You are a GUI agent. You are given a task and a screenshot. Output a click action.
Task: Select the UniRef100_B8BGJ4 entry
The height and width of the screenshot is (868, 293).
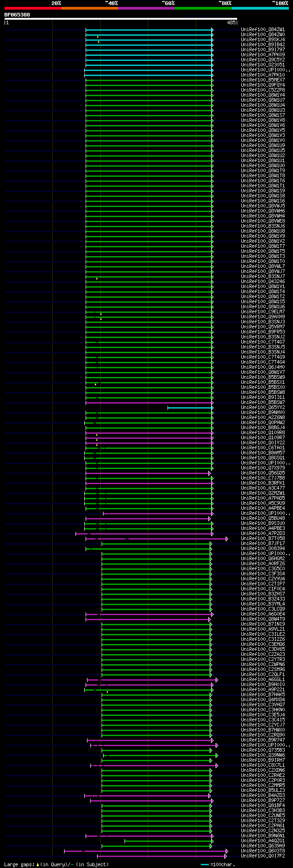[x=263, y=428]
